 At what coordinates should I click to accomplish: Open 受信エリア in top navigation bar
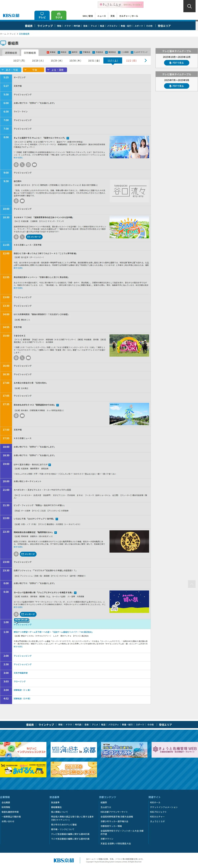pos(164,26)
